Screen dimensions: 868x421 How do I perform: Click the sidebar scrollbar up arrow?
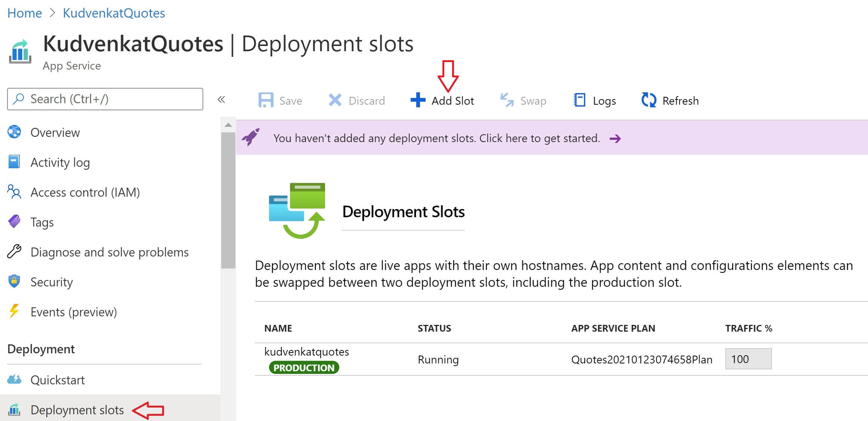(228, 125)
